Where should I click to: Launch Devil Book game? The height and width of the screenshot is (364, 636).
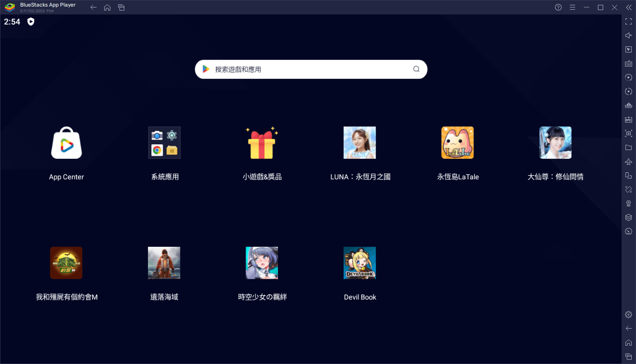(360, 263)
